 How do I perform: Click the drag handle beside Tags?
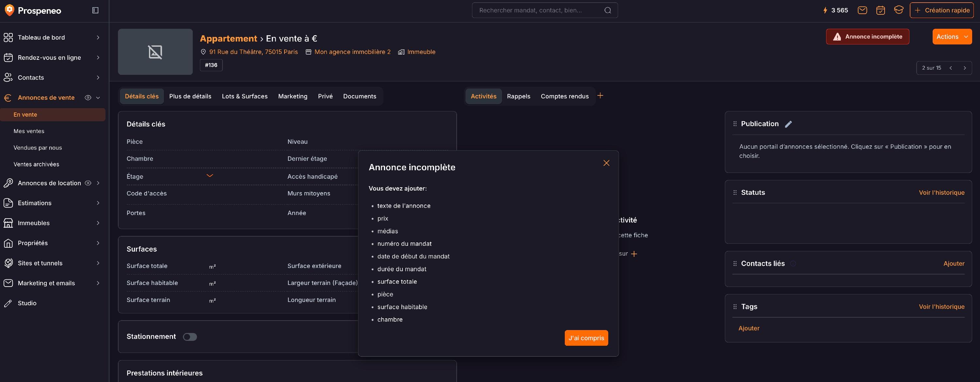735,307
